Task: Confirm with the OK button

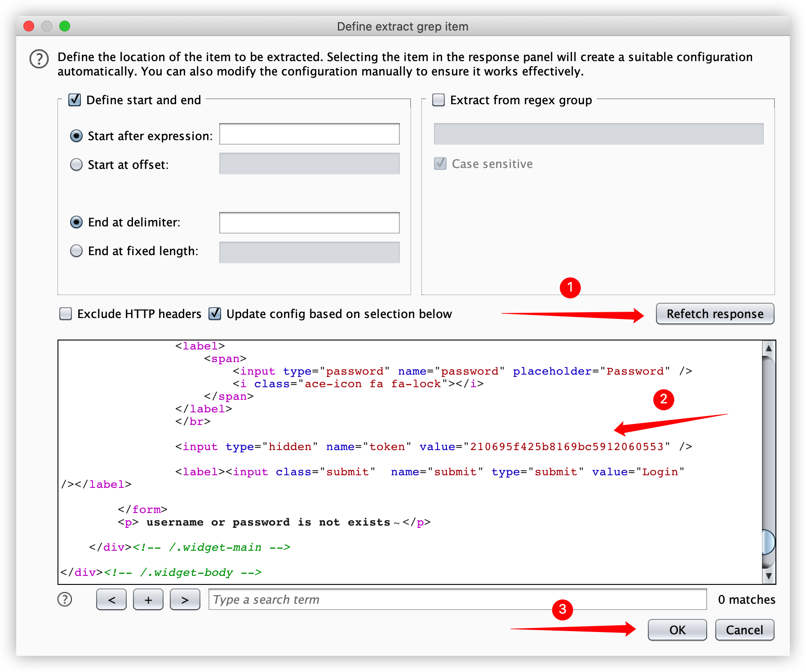Action: 677,630
